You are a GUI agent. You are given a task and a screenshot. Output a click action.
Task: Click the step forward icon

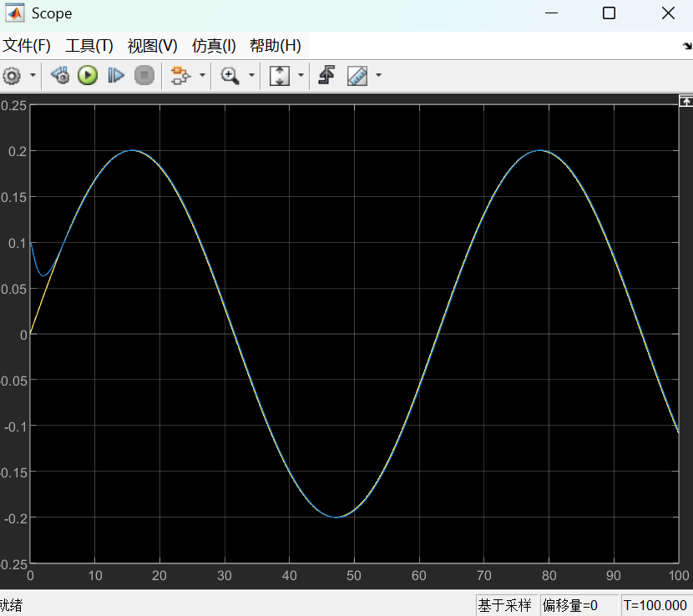click(116, 76)
